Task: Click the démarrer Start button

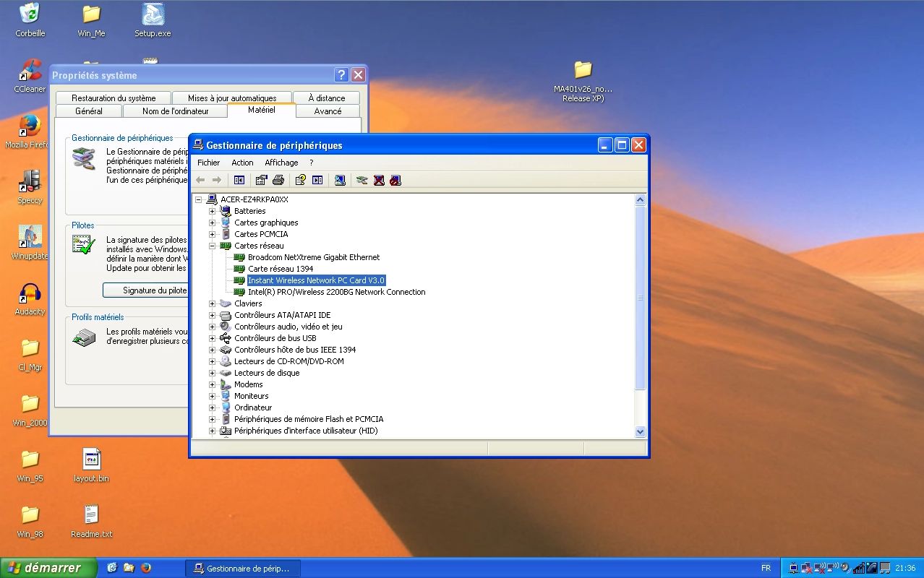Action: 48,568
